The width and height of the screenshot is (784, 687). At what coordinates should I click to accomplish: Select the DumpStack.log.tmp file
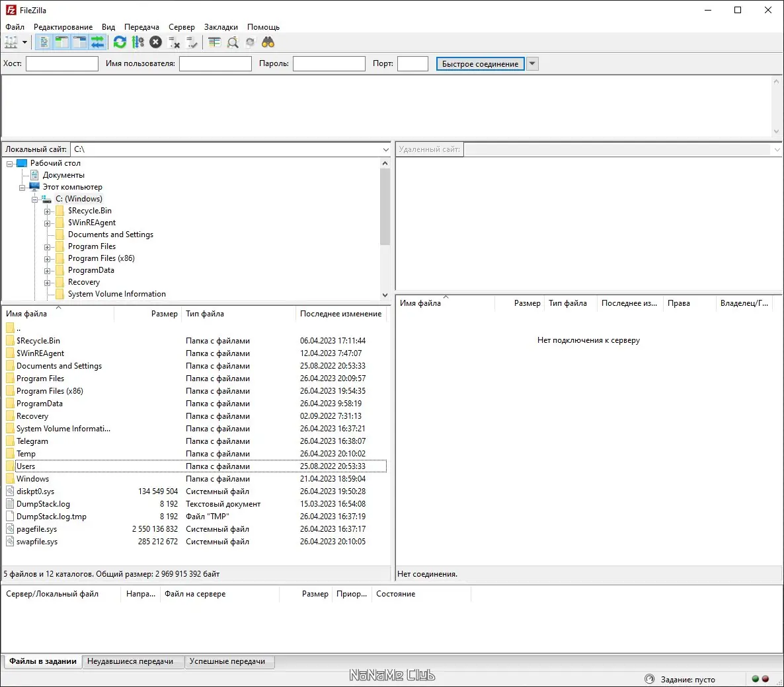pyautogui.click(x=195, y=516)
